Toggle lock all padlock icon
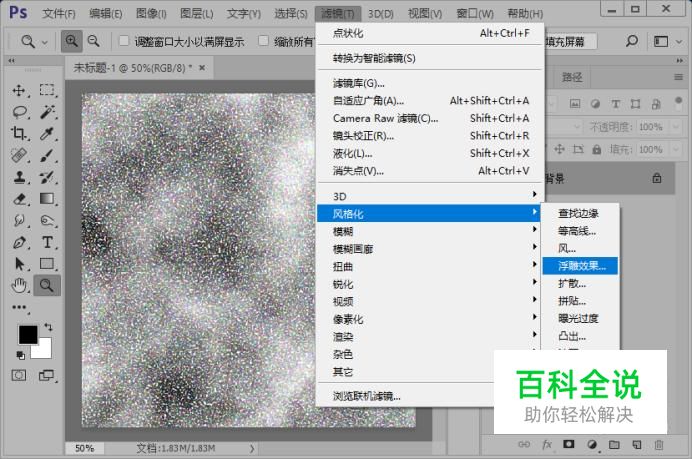 click(x=597, y=150)
